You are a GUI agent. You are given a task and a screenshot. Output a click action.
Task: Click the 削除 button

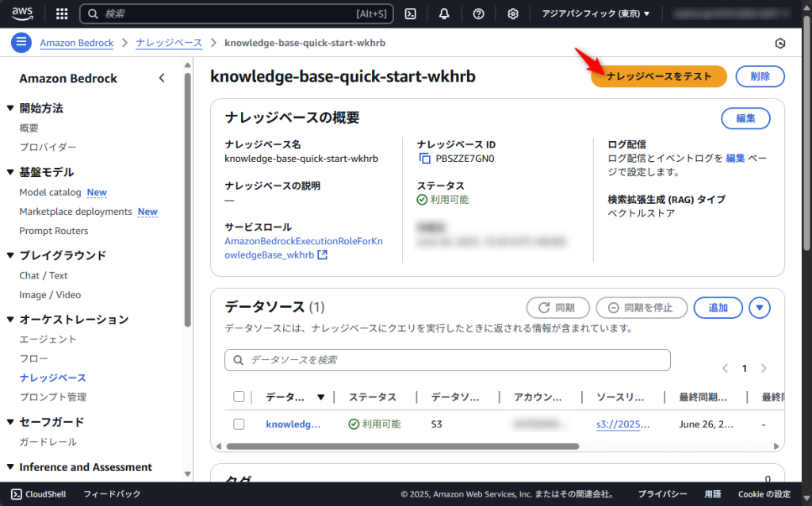pos(760,76)
